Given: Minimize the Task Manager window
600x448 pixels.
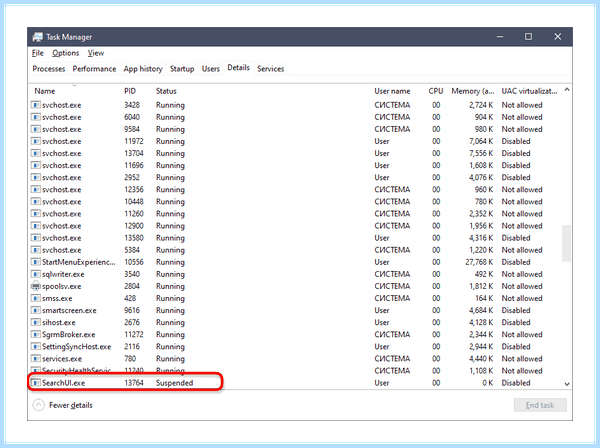Looking at the screenshot, I should point(500,37).
